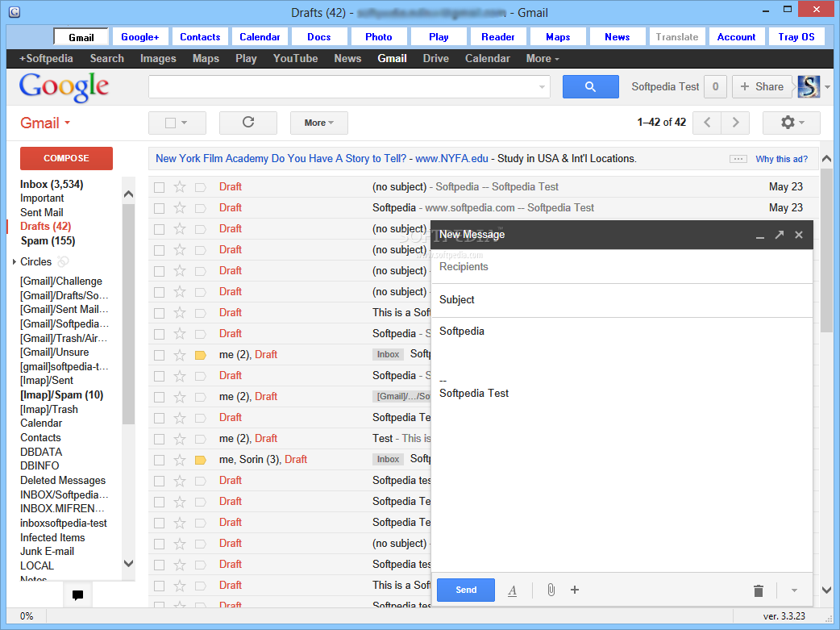The width and height of the screenshot is (840, 630).
Task: Click the yellow importance marker on me, Sorin (3)
Action: coord(201,460)
